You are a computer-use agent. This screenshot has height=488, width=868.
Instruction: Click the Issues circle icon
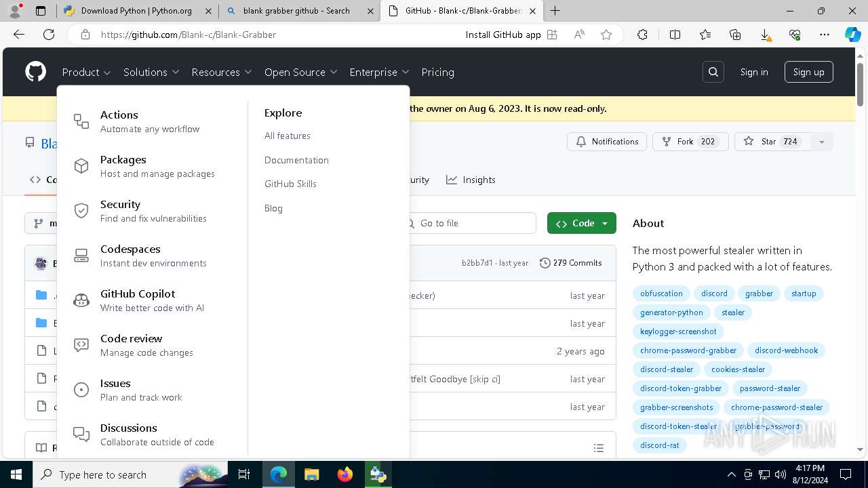[x=81, y=390]
